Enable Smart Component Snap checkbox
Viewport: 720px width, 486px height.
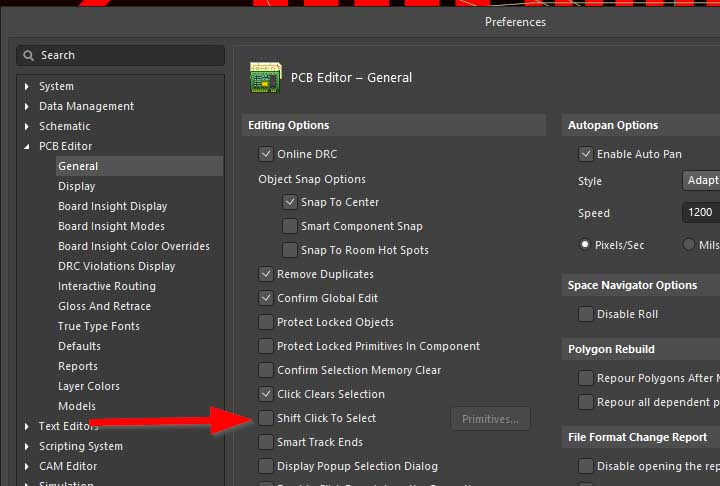(290, 226)
